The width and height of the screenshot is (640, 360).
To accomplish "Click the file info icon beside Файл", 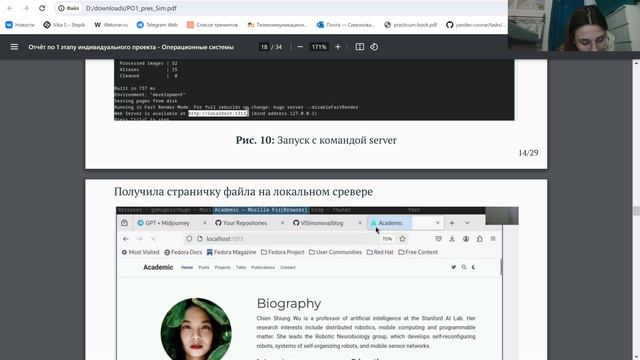I will click(x=61, y=8).
